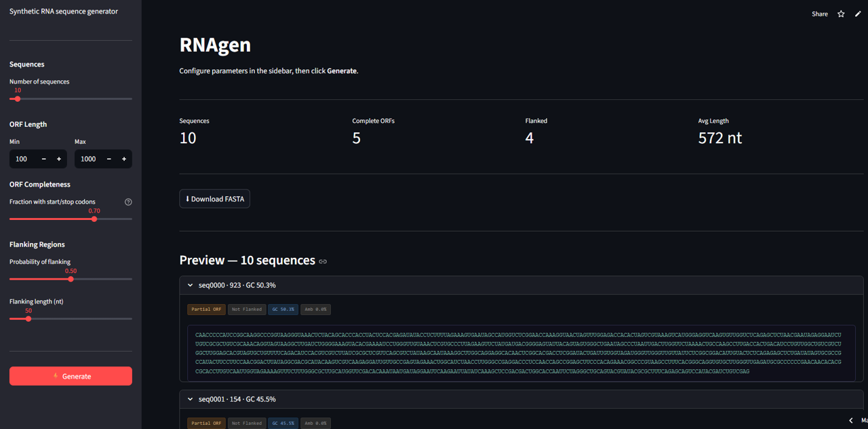Click the Amb 0.0% badge of seq0000
Screen dimensions: 868x429
(x=315, y=310)
